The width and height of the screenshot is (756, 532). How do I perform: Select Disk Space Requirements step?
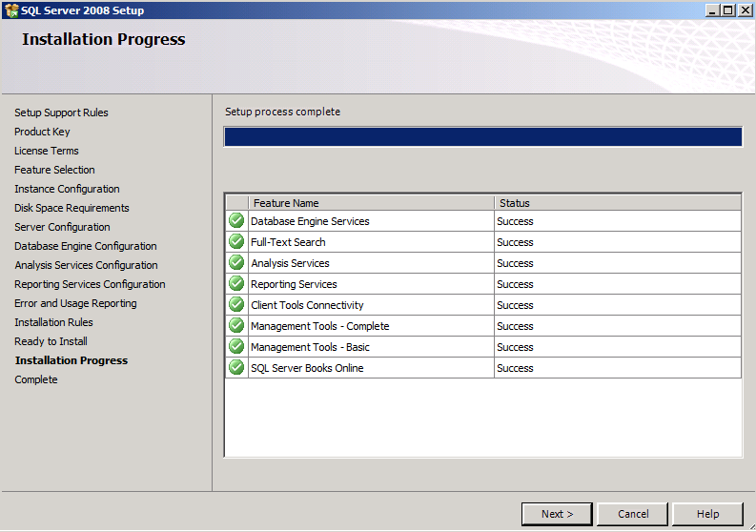[x=72, y=208]
